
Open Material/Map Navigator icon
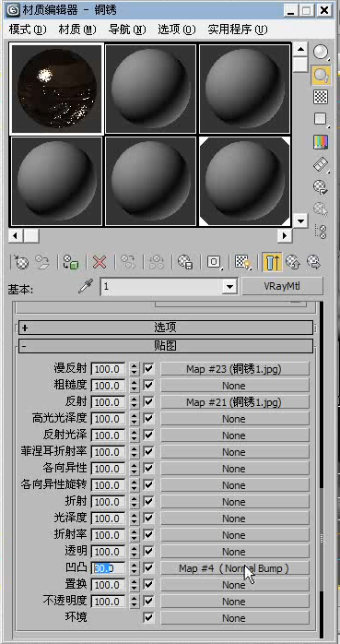point(321,232)
